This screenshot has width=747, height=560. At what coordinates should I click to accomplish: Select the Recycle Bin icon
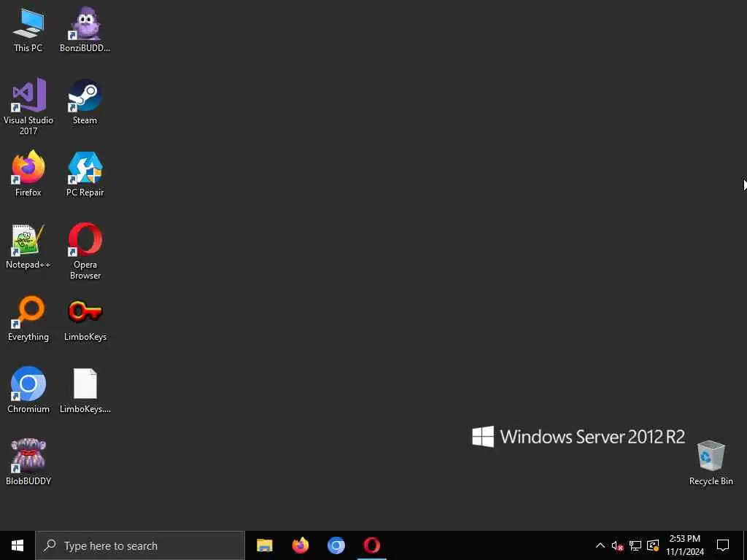coord(711,463)
